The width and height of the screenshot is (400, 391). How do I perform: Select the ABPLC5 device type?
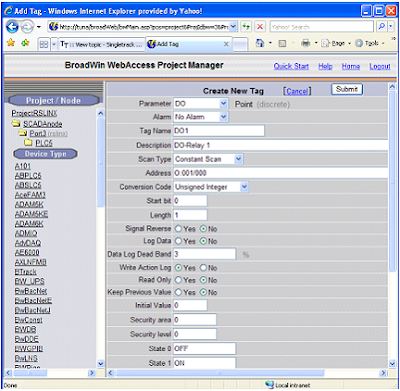coord(28,175)
